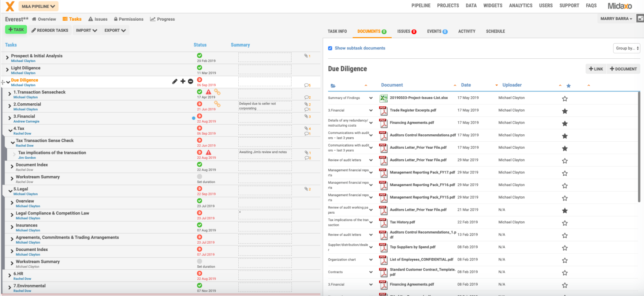Open the EVENTS tab

tap(437, 31)
